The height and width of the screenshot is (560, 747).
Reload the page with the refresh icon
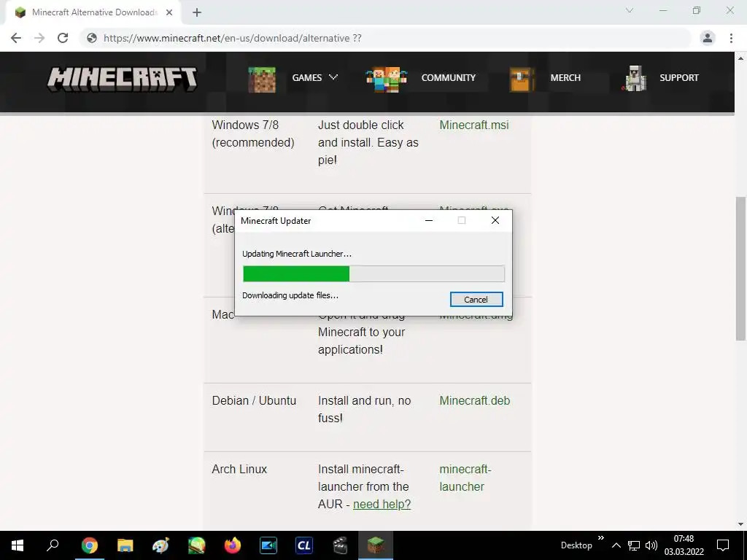click(63, 38)
